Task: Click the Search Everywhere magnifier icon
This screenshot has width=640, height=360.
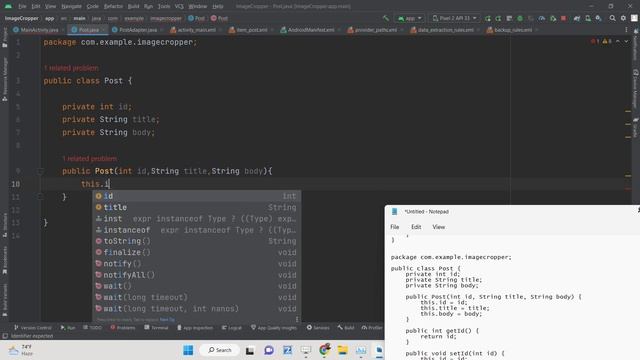Action: click(612, 18)
